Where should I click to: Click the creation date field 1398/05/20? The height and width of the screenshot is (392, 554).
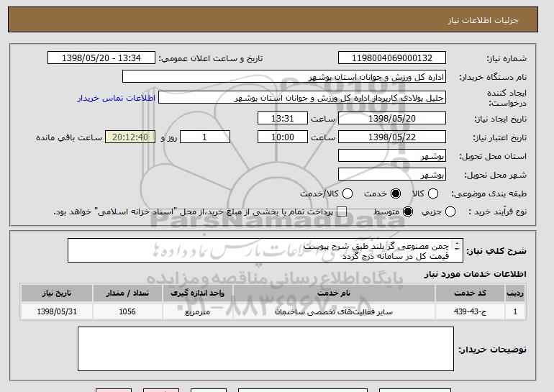pyautogui.click(x=392, y=118)
